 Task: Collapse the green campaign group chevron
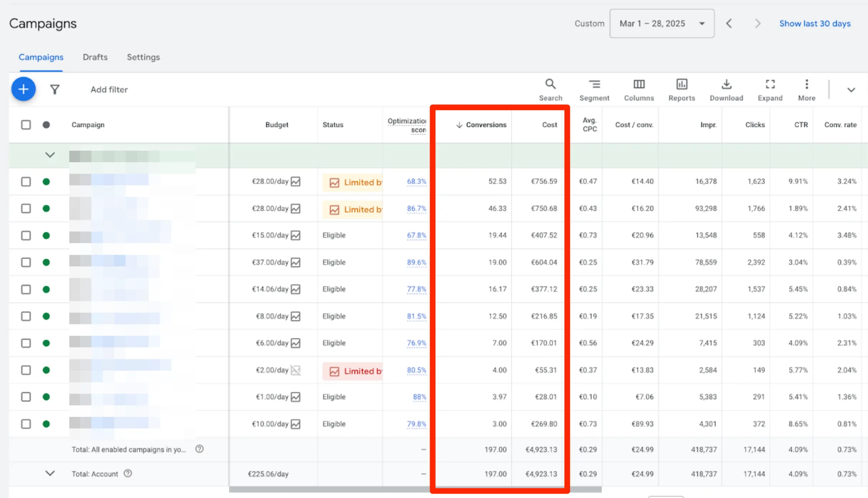click(50, 155)
